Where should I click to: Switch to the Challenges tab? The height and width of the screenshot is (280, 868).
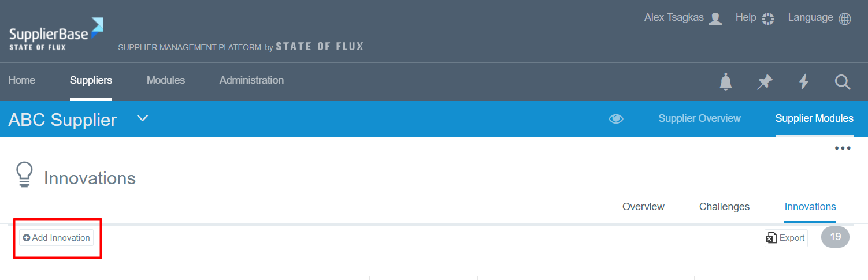(724, 207)
